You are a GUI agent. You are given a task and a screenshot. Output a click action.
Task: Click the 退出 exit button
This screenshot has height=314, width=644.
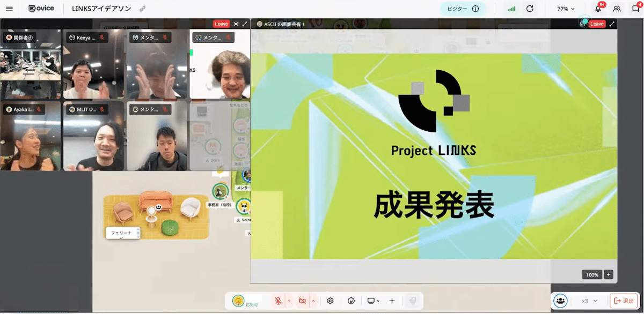pos(624,301)
